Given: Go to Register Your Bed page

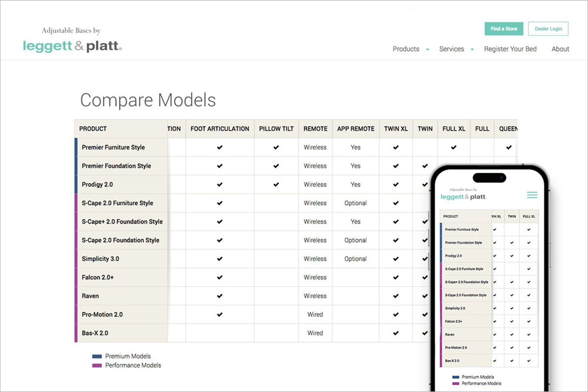Looking at the screenshot, I should click(510, 49).
